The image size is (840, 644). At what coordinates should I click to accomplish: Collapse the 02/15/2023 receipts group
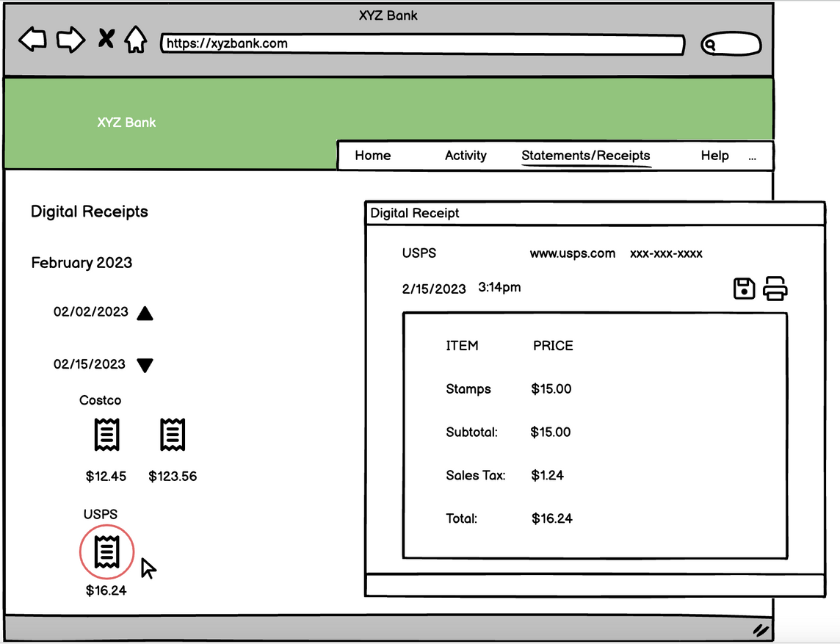tap(145, 365)
